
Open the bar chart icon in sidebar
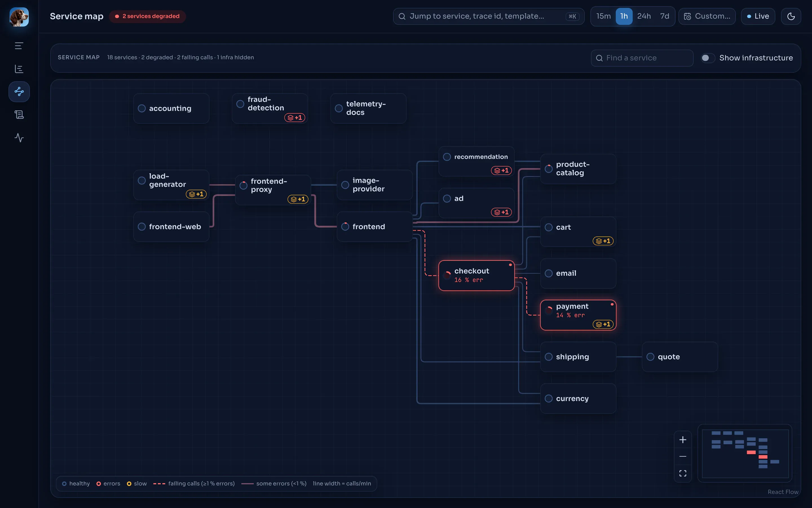tap(19, 69)
